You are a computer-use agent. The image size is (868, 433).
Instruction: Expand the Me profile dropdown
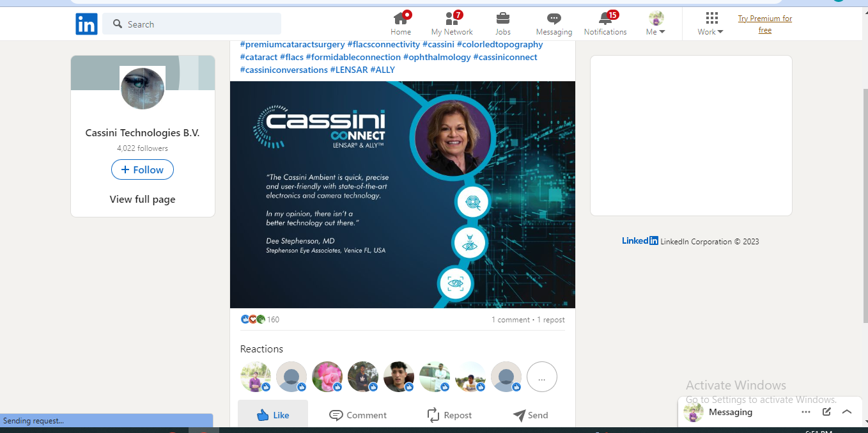pyautogui.click(x=656, y=24)
